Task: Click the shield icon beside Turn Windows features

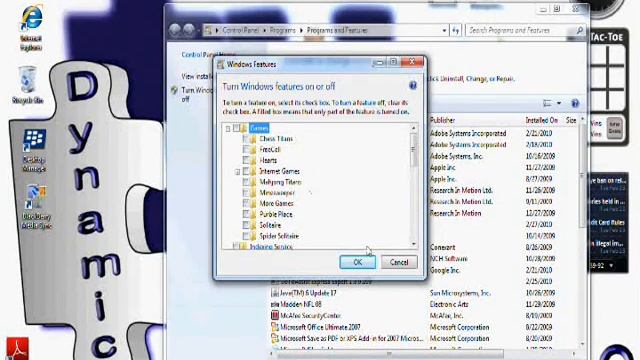Action: [x=174, y=90]
